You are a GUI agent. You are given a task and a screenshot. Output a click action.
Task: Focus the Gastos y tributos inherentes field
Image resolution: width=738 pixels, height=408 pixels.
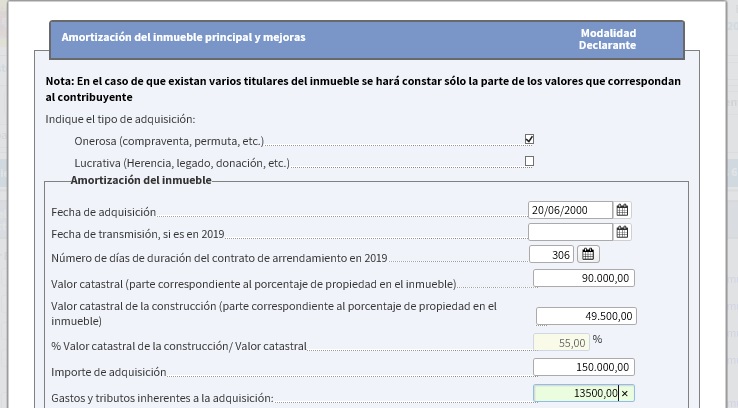point(576,394)
